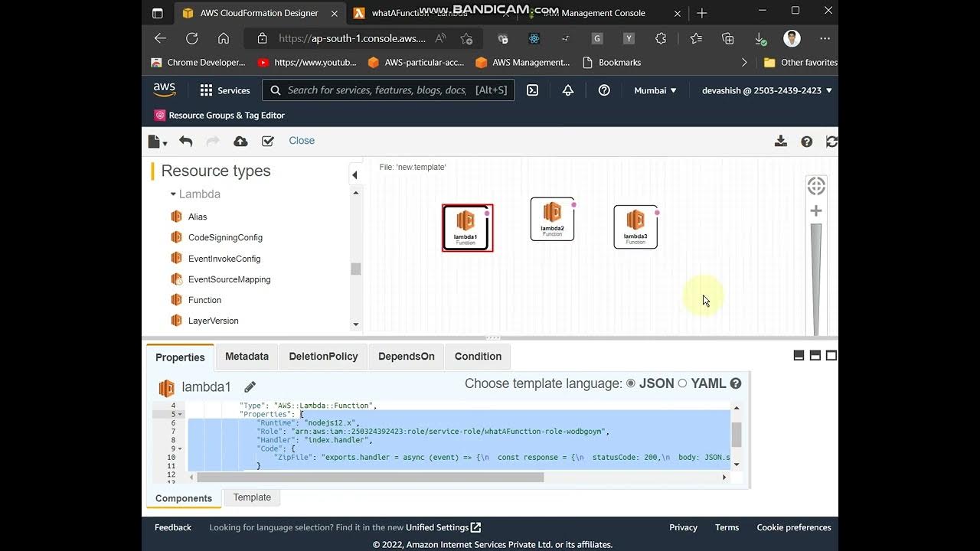Open the Unified Settings link
Viewport: 980px width, 551px height.
click(x=443, y=527)
